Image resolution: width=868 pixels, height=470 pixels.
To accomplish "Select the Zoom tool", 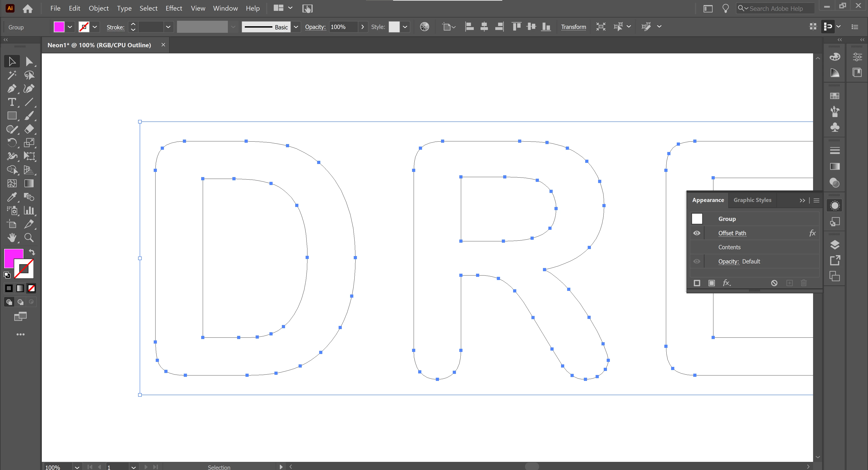I will [x=29, y=238].
